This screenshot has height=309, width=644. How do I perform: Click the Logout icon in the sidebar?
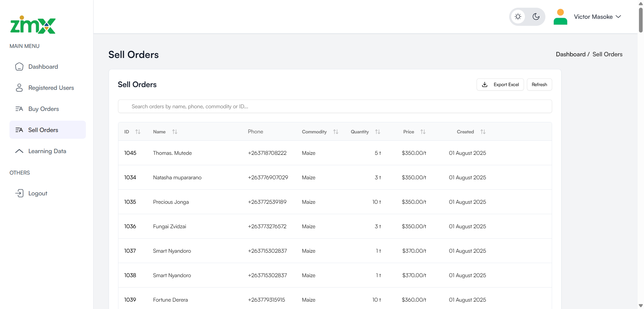(19, 193)
